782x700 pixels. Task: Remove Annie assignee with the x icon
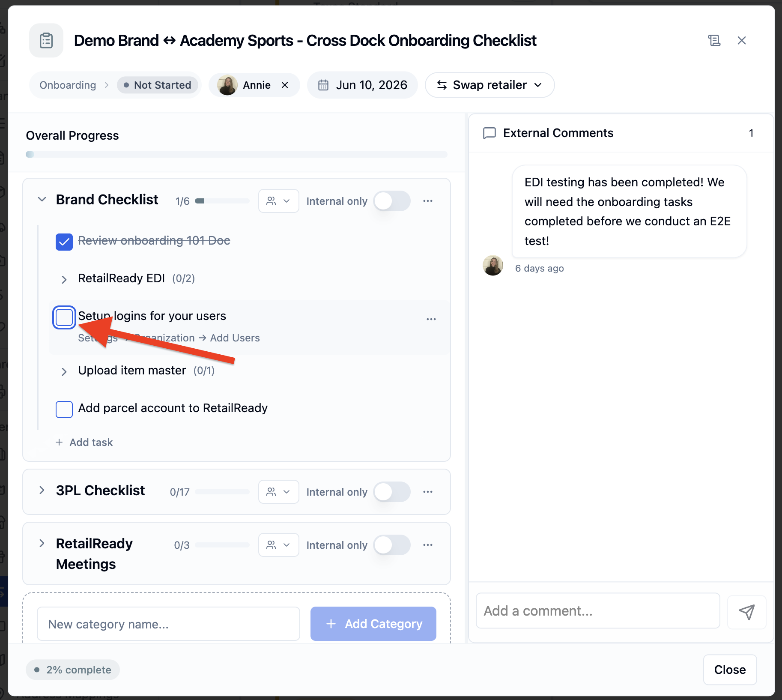[x=285, y=85]
